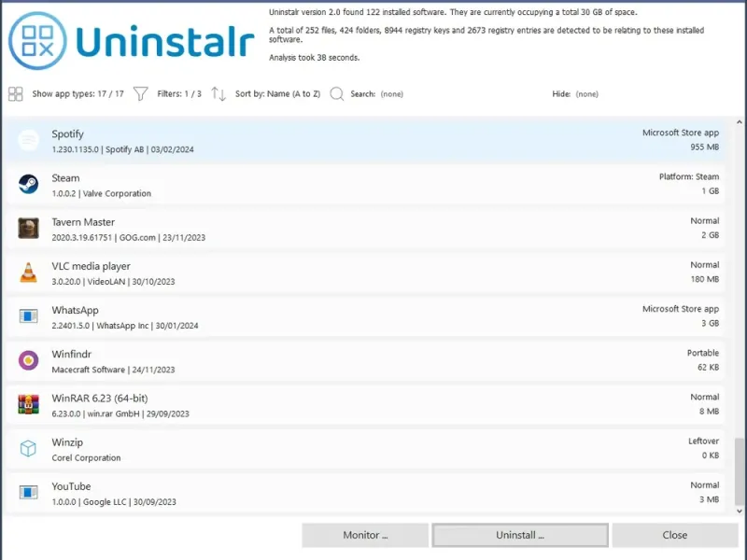Click the Steam app icon
Viewport: 747px width, 560px height.
(x=29, y=184)
